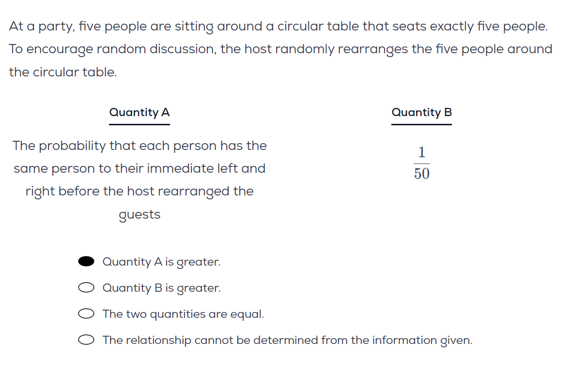Pick the radio circle beside 'relationship cannot be determined'
588x372 pixels.
86,340
